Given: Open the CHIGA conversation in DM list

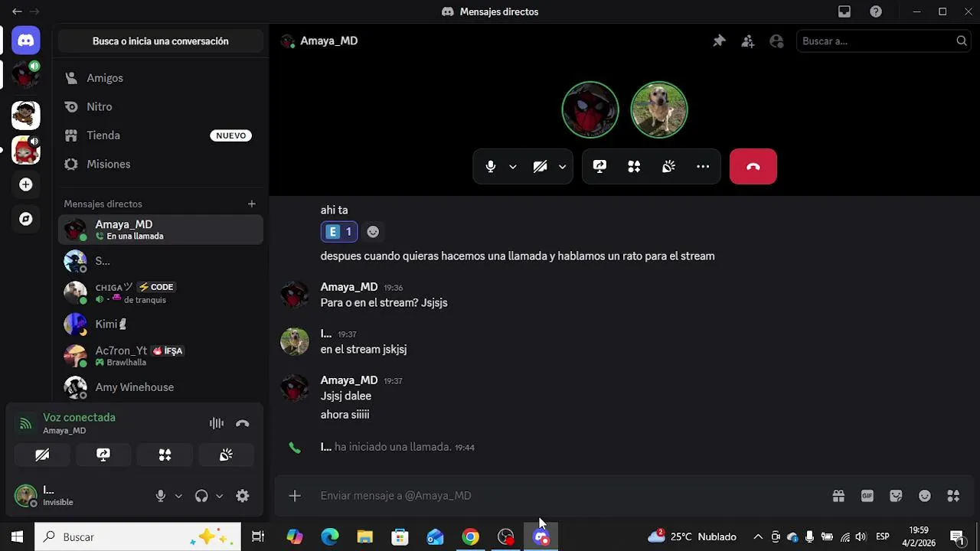Looking at the screenshot, I should point(161,293).
